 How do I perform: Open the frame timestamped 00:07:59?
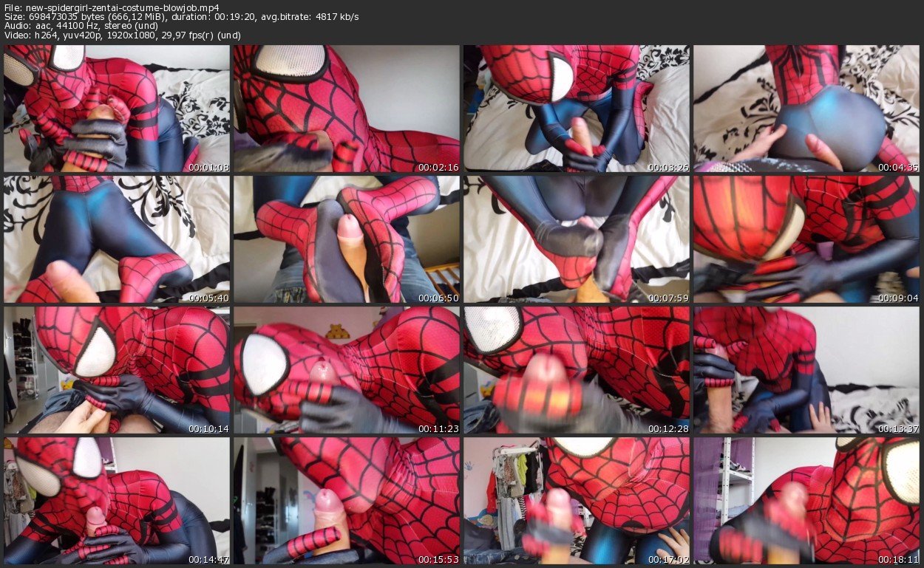click(x=577, y=239)
